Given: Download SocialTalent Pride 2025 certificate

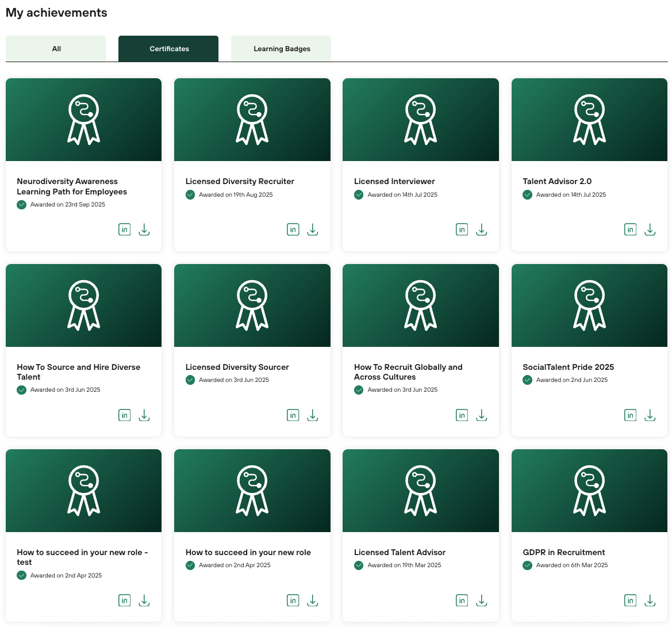Looking at the screenshot, I should pyautogui.click(x=650, y=415).
